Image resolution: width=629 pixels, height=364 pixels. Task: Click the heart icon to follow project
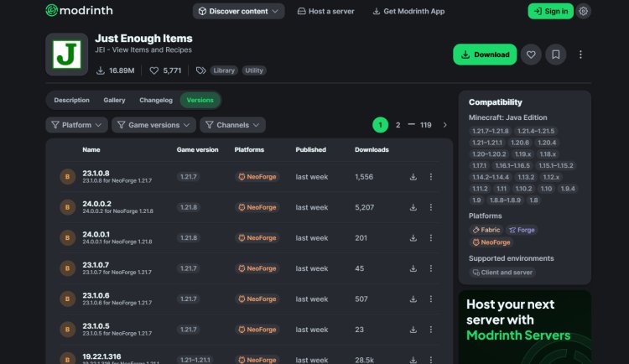530,55
